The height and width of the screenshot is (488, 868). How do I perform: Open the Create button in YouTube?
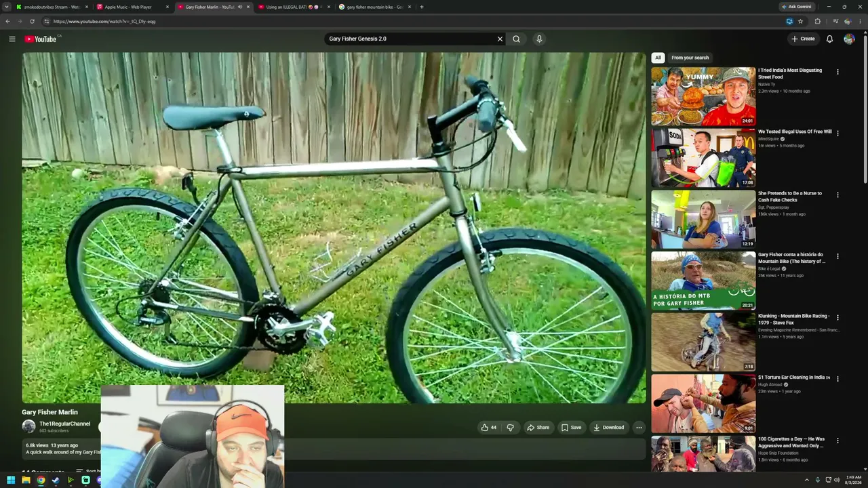[803, 39]
